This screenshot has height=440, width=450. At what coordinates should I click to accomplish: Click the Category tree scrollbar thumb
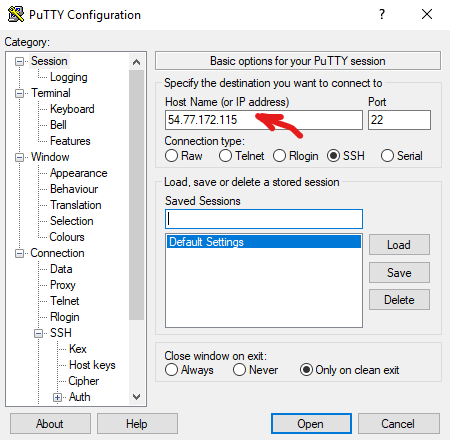[x=136, y=195]
